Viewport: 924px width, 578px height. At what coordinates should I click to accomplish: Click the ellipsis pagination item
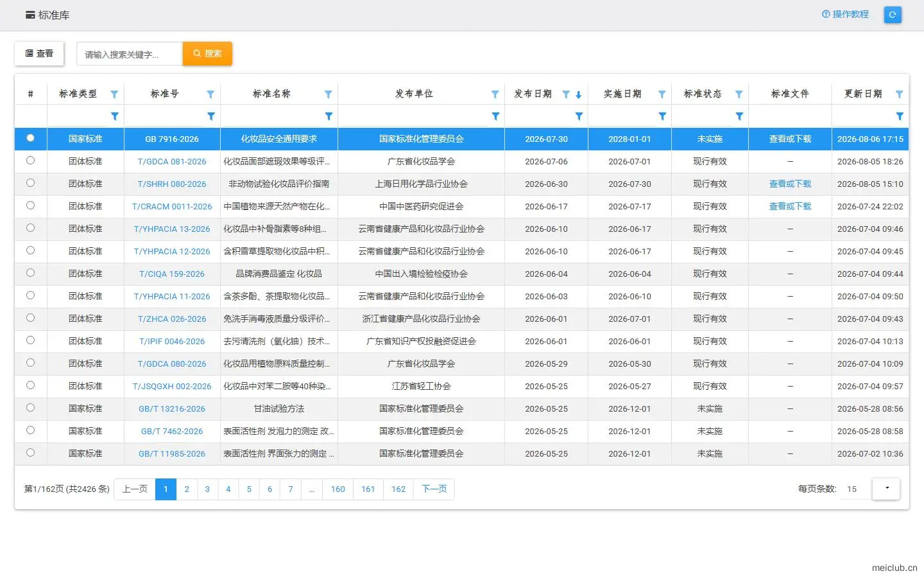pyautogui.click(x=312, y=489)
